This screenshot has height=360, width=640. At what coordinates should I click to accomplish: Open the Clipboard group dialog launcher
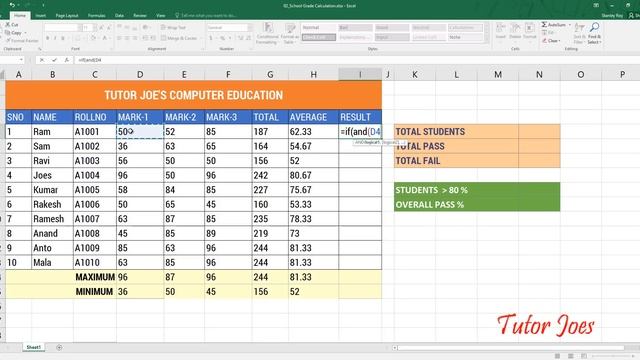coord(40,49)
